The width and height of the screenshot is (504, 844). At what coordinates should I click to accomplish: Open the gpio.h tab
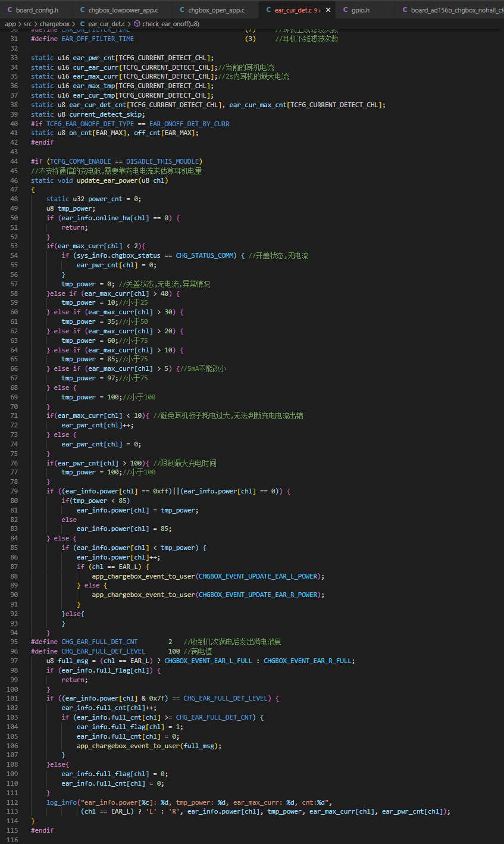tap(361, 10)
